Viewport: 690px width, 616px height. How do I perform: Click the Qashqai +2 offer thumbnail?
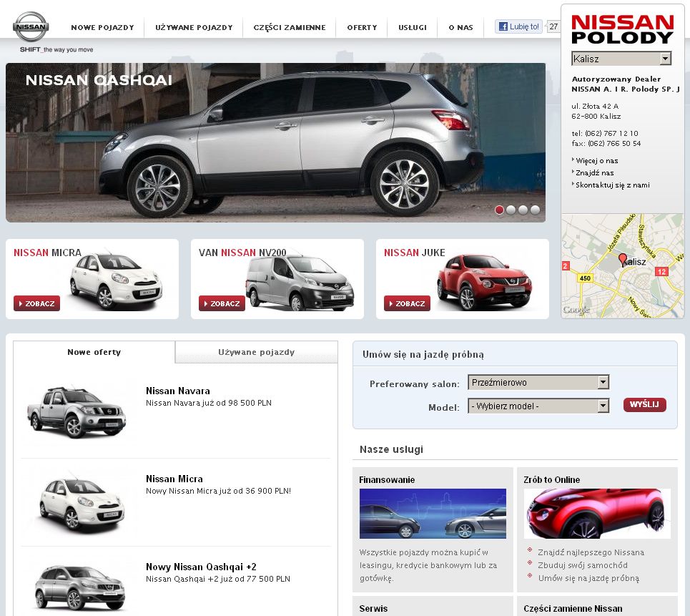pos(80,588)
